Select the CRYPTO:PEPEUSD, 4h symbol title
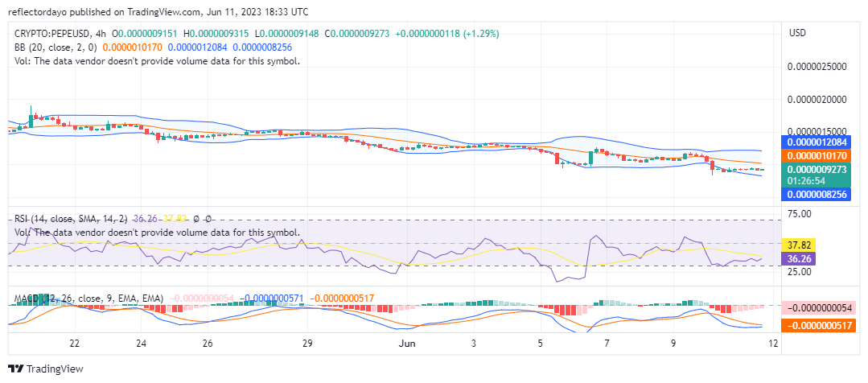Image resolution: width=868 pixels, height=383 pixels. 58,34
